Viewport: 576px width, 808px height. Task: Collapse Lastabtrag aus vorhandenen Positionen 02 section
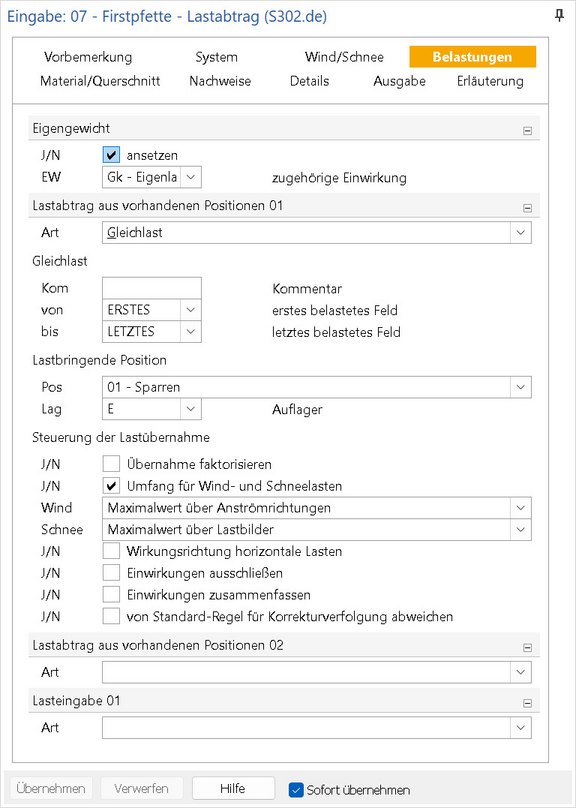527,648
